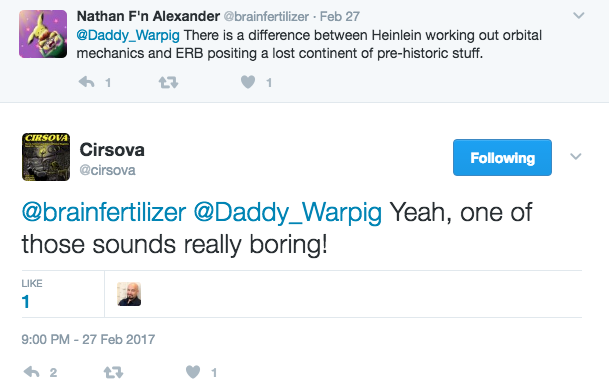609x391 pixels.
Task: Open Nathan F'n Alexander's display name
Action: (x=148, y=16)
